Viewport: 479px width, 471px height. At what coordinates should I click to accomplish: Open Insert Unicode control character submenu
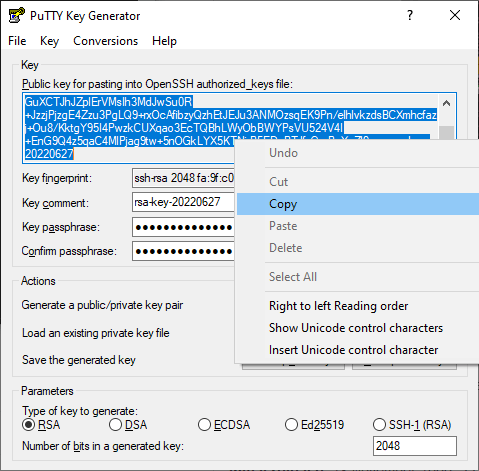(358, 350)
